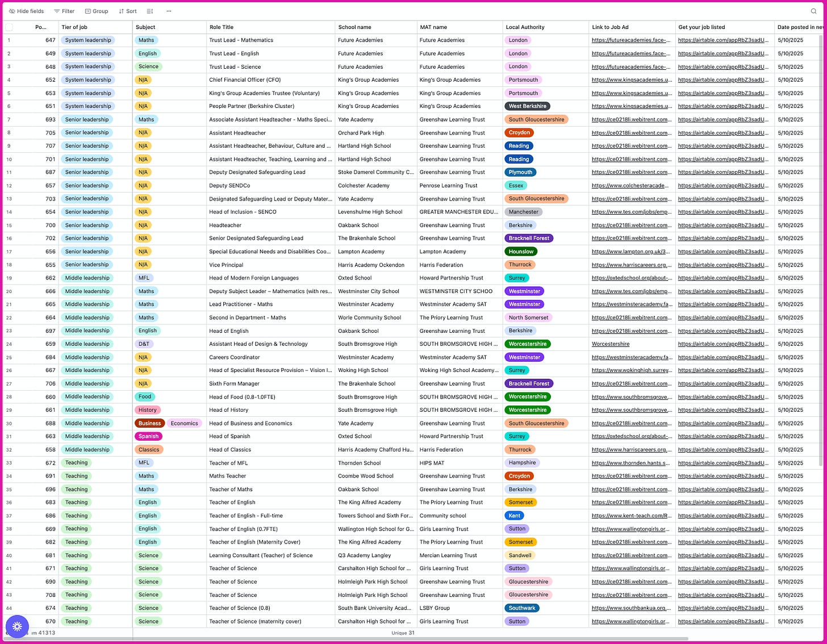Open colchesteracademy job link in row 12
This screenshot has height=644, width=827.
point(630,186)
